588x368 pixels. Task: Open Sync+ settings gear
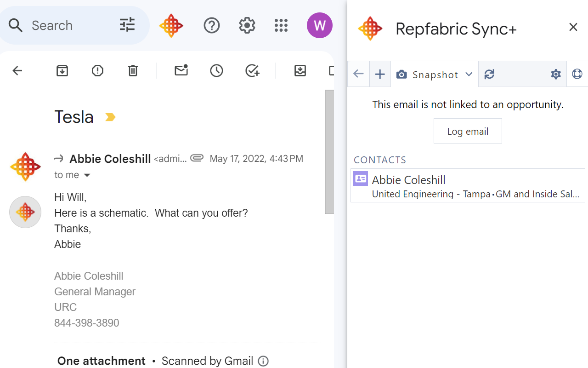(556, 74)
